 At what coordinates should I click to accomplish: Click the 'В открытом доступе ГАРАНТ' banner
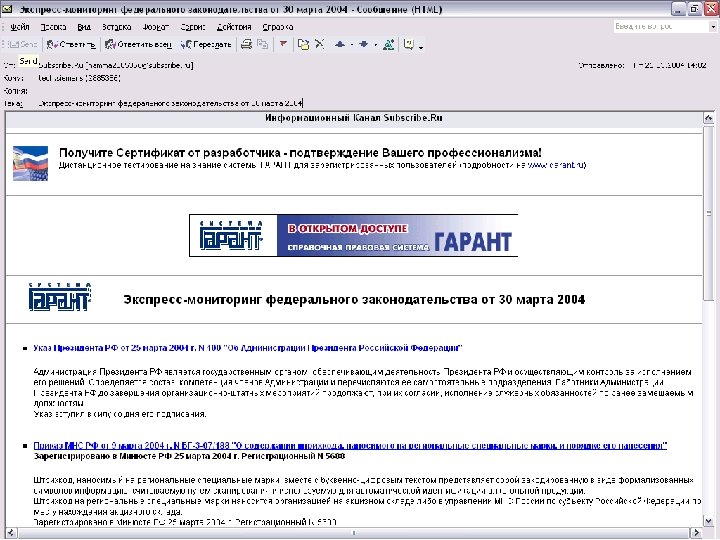(x=354, y=235)
